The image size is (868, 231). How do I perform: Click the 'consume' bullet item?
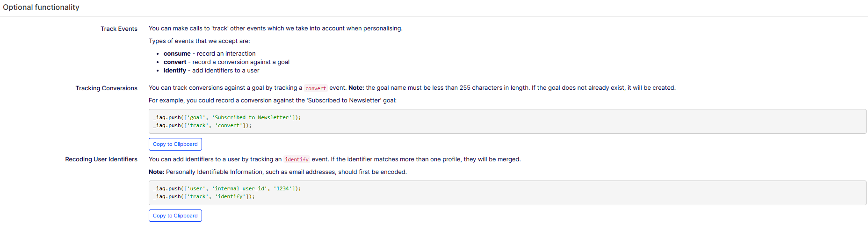[210, 54]
